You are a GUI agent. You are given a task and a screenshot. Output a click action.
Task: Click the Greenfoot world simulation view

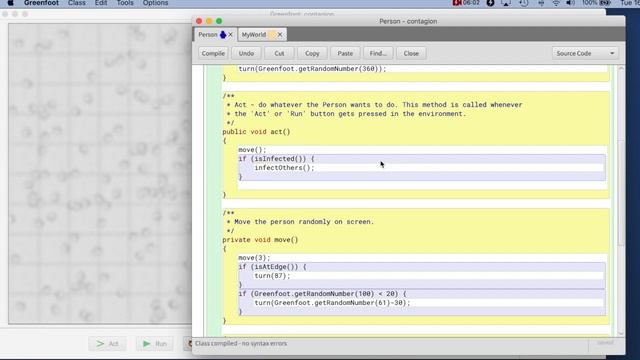[100, 173]
